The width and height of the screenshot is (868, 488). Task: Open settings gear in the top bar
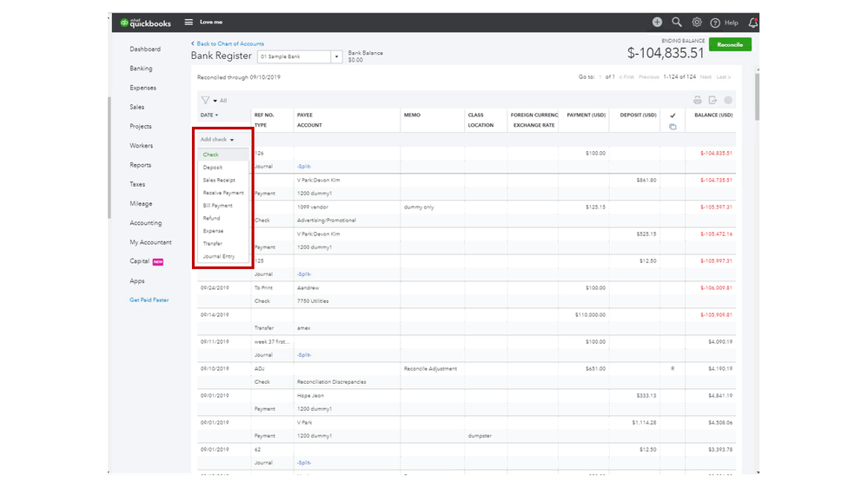(697, 23)
